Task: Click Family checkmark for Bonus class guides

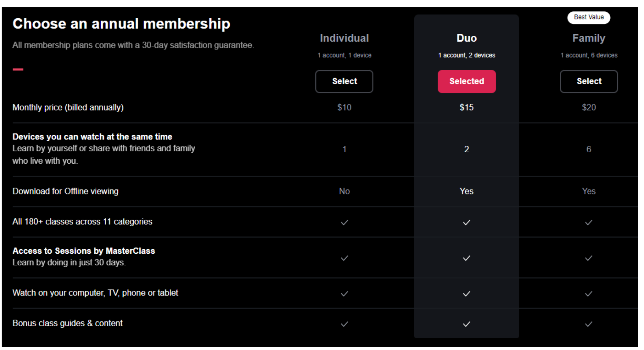Action: [x=589, y=324]
